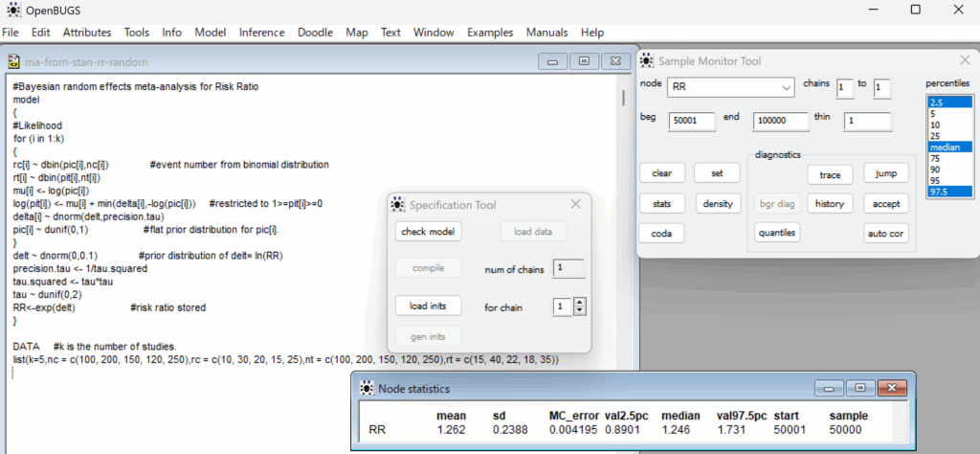Close the Specification Tool dialog

pyautogui.click(x=575, y=204)
